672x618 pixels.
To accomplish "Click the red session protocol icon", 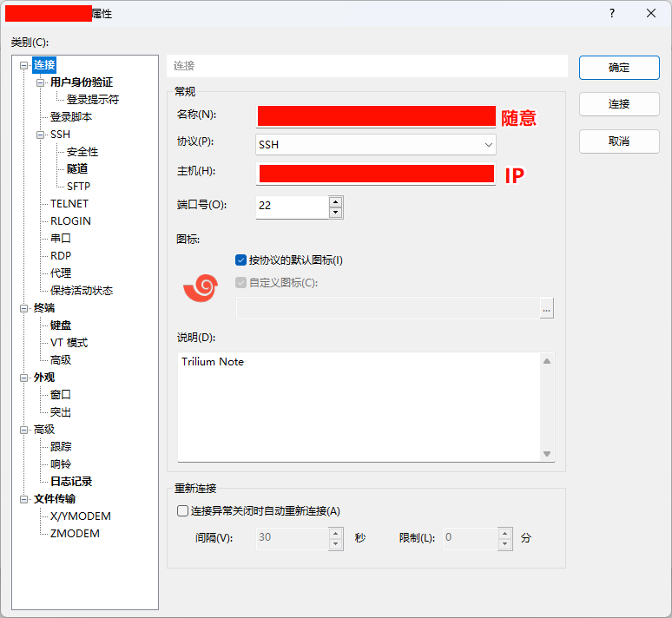I will tap(201, 288).
